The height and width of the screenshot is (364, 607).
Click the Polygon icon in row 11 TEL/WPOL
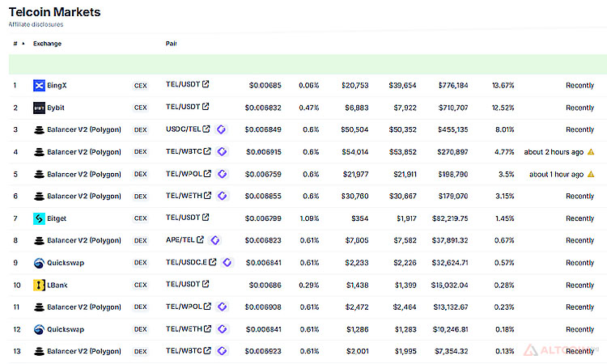[223, 307]
